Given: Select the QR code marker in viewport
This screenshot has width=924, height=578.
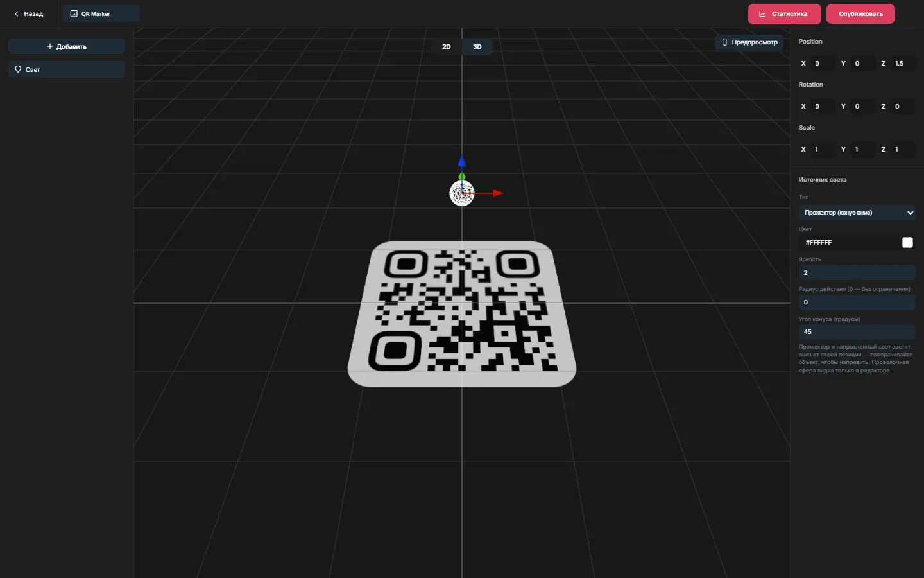Looking at the screenshot, I should (x=462, y=314).
